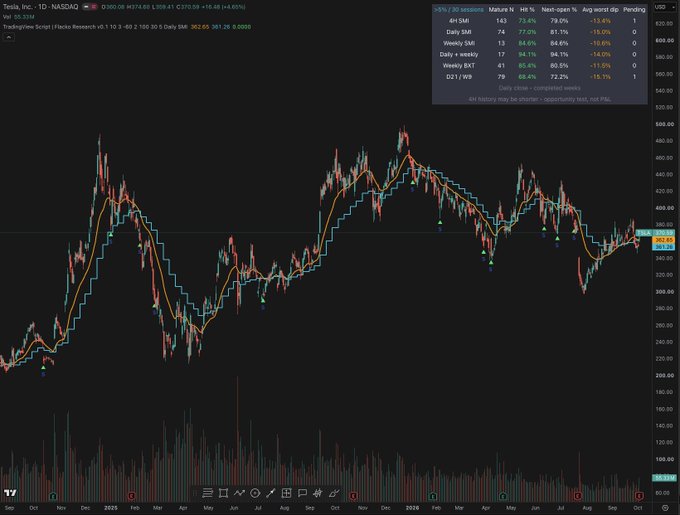The width and height of the screenshot is (680, 515).
Task: Click the Flacko Research indicator legend label
Action: coord(95,27)
